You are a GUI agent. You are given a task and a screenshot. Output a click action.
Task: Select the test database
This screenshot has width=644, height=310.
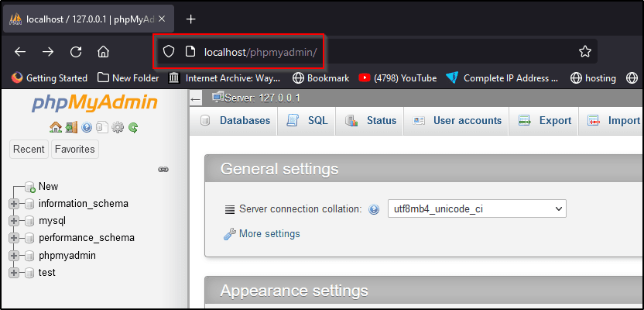[46, 273]
